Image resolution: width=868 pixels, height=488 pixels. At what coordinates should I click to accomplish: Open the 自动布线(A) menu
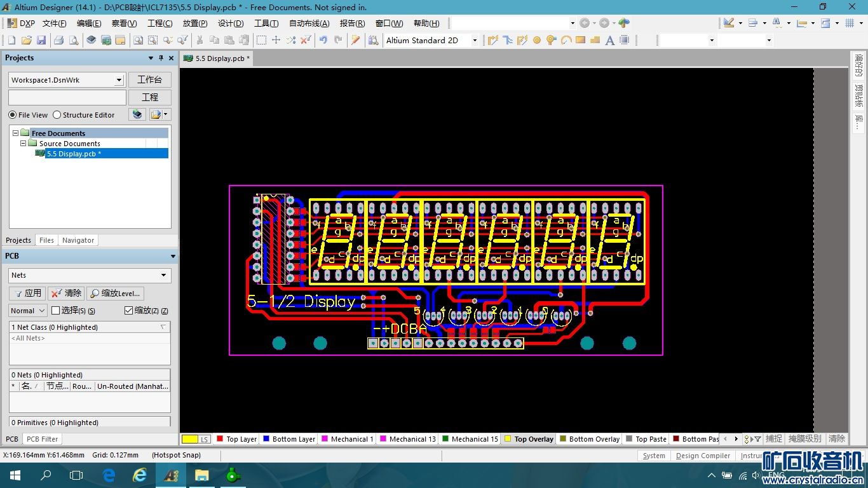[x=309, y=24]
